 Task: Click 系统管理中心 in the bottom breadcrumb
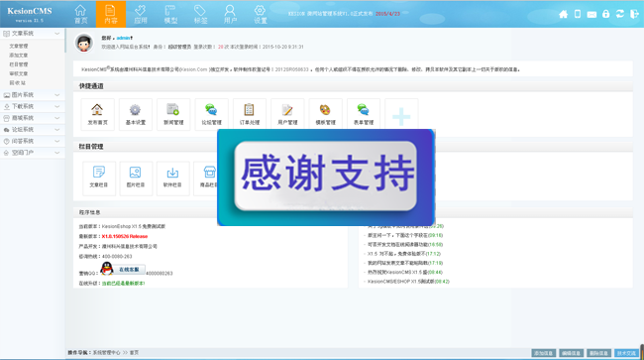coord(106,353)
